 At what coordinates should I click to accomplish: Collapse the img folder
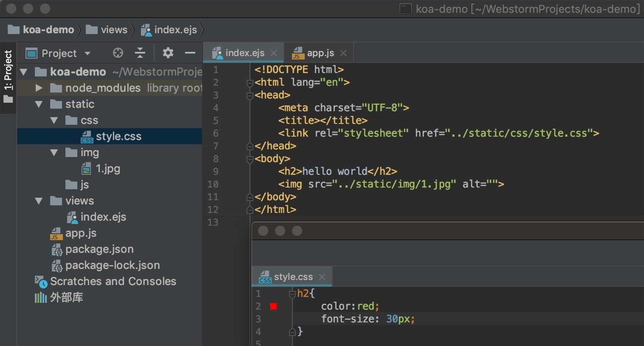pyautogui.click(x=54, y=153)
